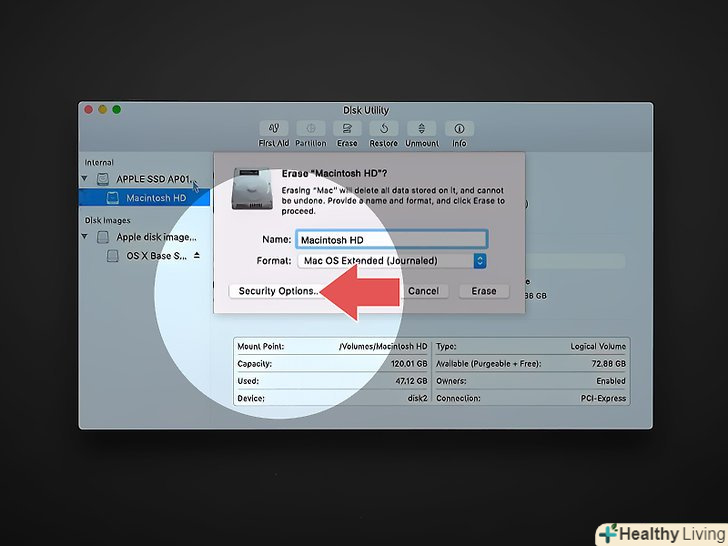728x546 pixels.
Task: Click the Apple disk image icon
Action: pos(103,237)
